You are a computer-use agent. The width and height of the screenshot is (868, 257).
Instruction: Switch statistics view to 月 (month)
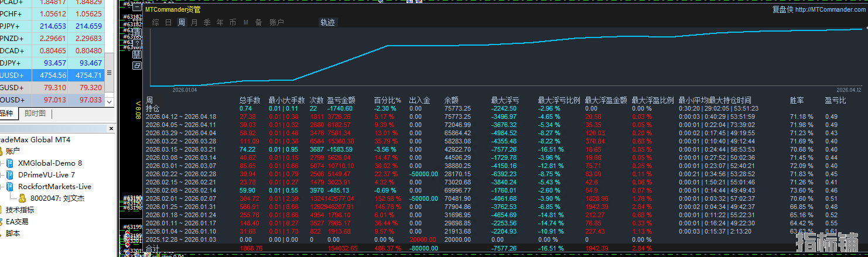tap(194, 22)
